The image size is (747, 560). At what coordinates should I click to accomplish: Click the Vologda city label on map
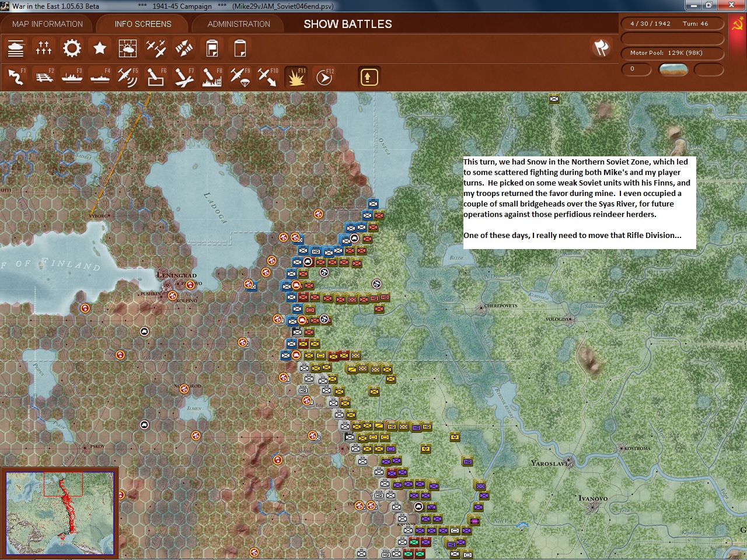[557, 320]
